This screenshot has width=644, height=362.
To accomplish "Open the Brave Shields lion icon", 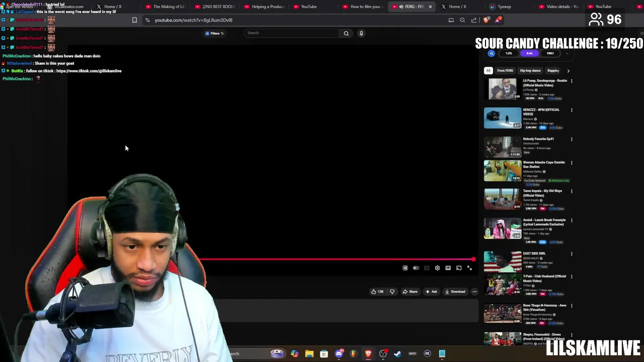I will 486,20.
